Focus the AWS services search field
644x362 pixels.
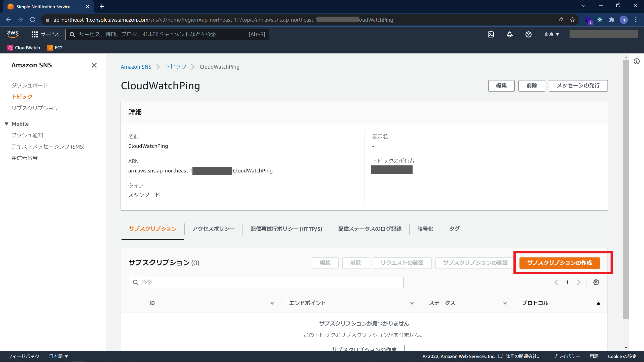(167, 34)
